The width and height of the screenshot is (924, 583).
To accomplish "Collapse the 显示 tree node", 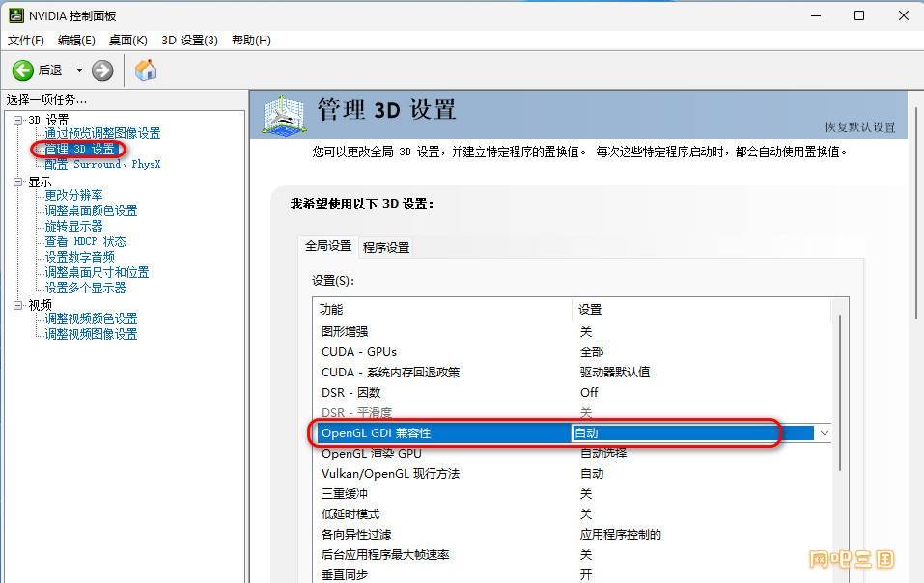I will pos(17,181).
